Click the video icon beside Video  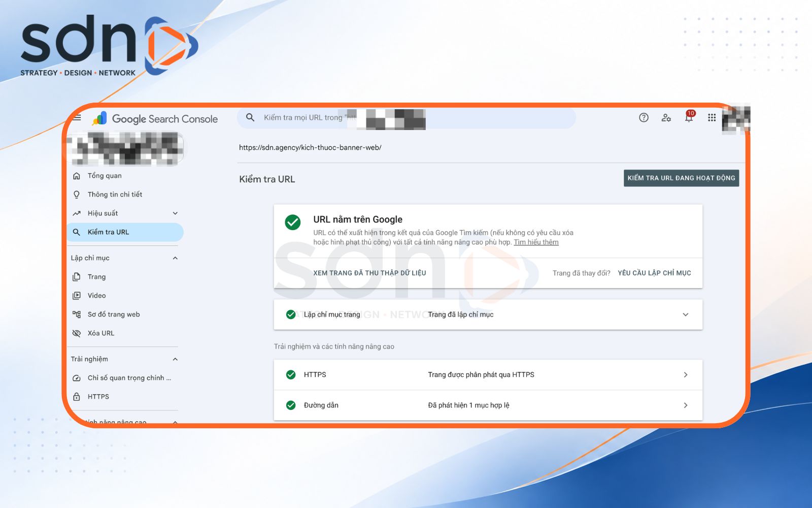point(77,296)
